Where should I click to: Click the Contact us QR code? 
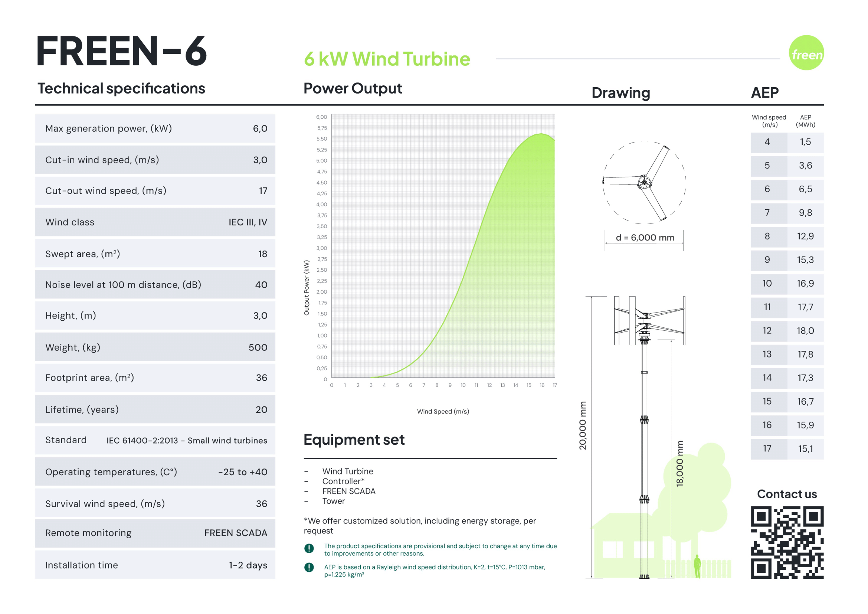pos(787,542)
